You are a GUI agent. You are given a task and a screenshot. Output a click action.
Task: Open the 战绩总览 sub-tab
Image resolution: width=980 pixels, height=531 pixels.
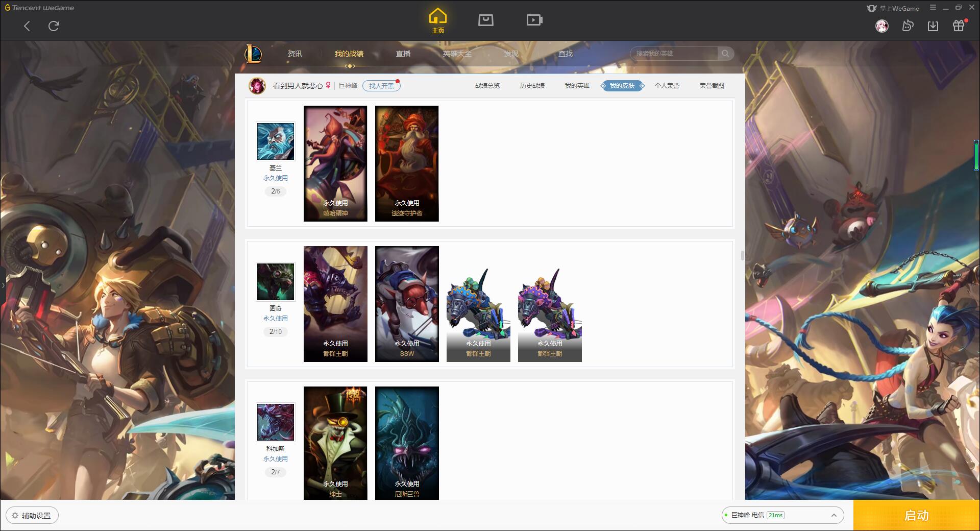pyautogui.click(x=487, y=86)
